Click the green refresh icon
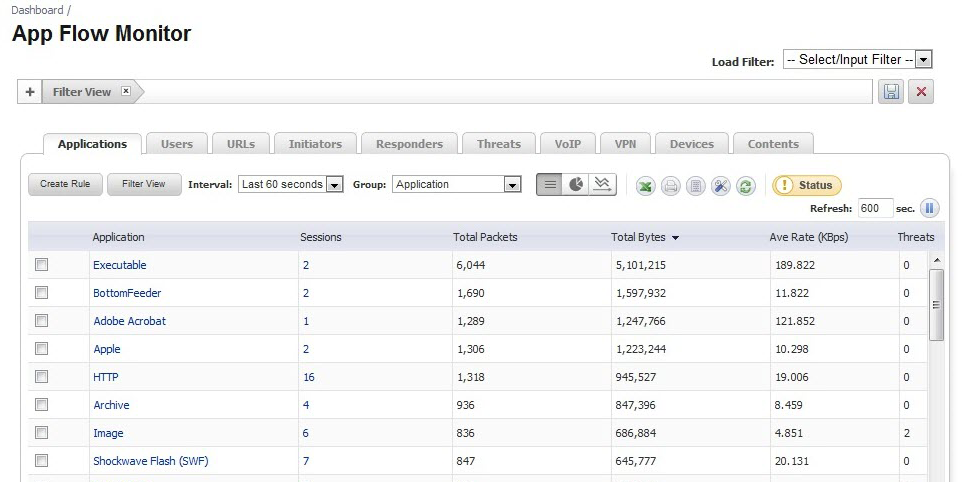Image resolution: width=975 pixels, height=482 pixels. pyautogui.click(x=746, y=186)
